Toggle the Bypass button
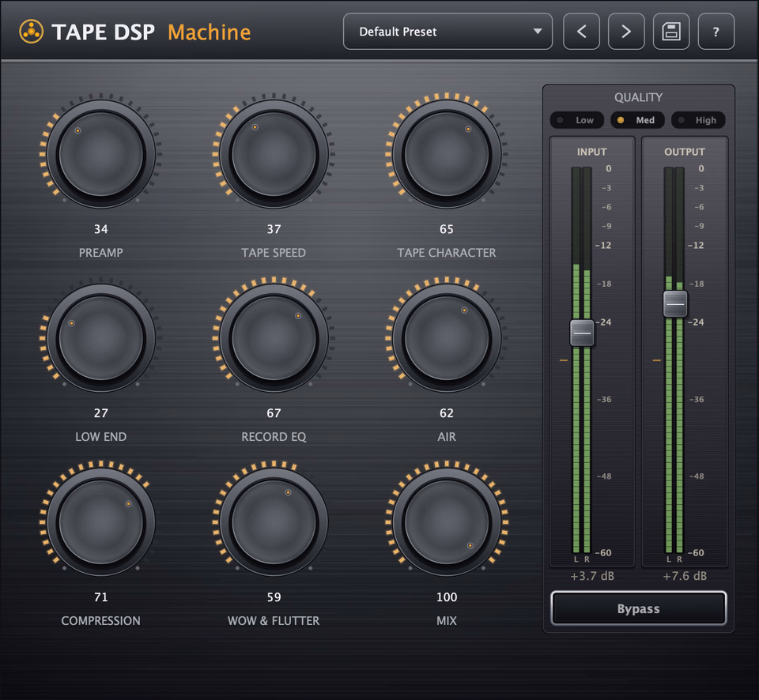The image size is (759, 700). click(639, 608)
